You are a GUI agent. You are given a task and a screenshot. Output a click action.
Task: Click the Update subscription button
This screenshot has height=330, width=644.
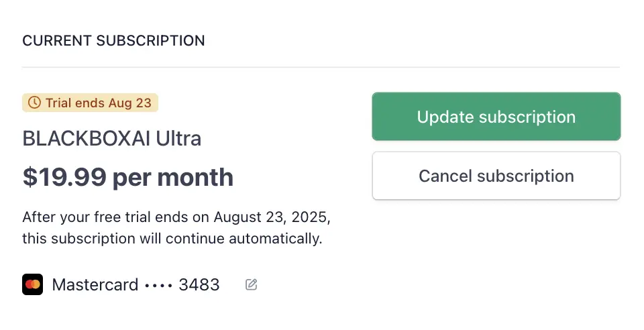[x=496, y=117]
